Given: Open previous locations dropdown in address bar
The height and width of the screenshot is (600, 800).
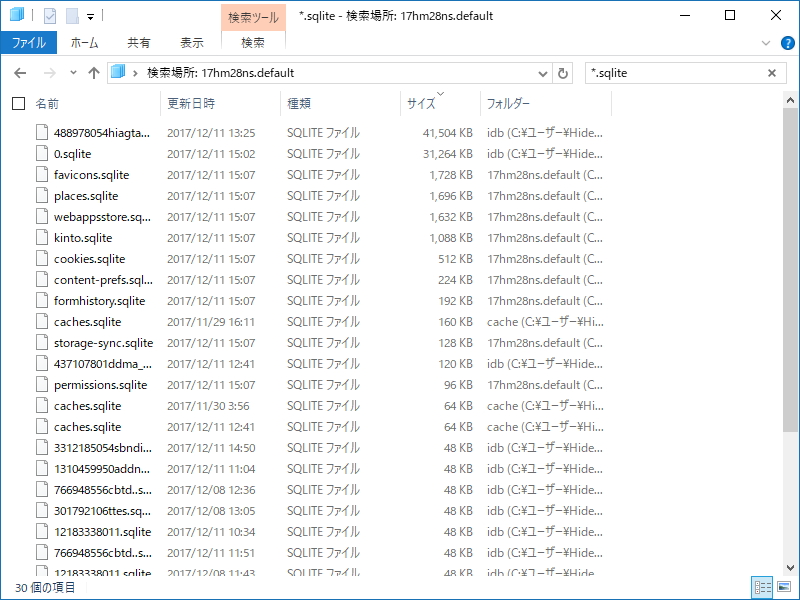Looking at the screenshot, I should 543,73.
